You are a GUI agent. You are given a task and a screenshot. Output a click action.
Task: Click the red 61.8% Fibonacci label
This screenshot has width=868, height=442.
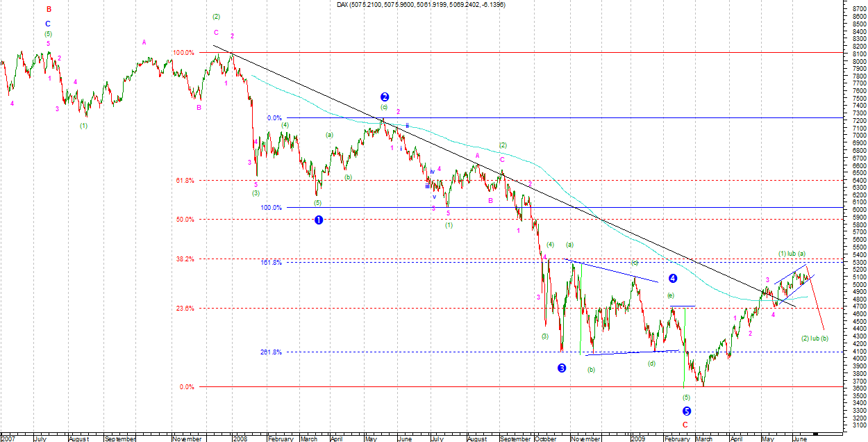pos(185,180)
